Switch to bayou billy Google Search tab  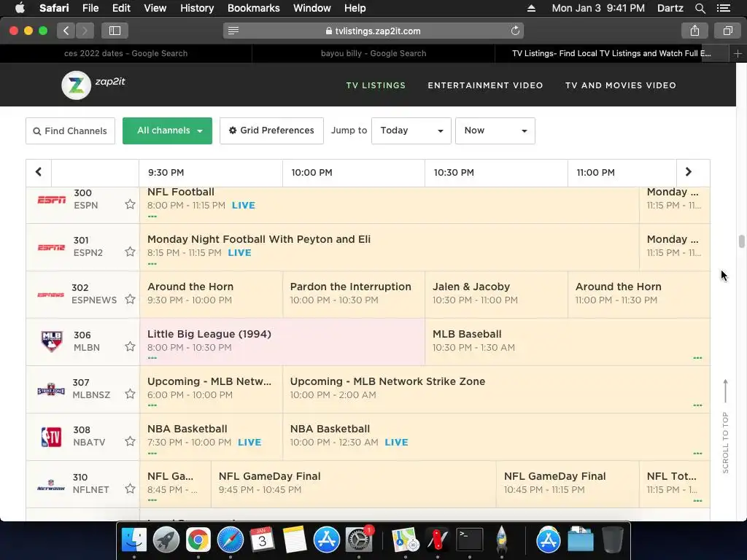[x=373, y=53]
